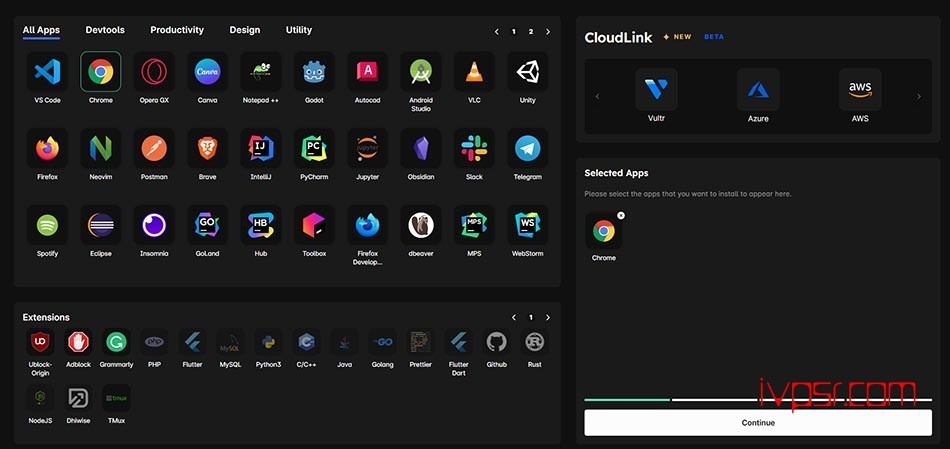
Task: Click the Continue button
Action: 758,422
